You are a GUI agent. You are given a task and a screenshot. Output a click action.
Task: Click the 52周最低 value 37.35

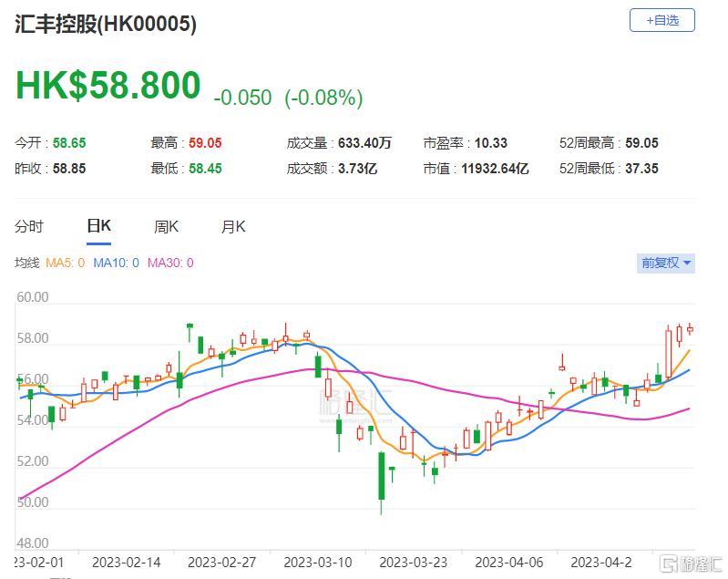point(641,168)
